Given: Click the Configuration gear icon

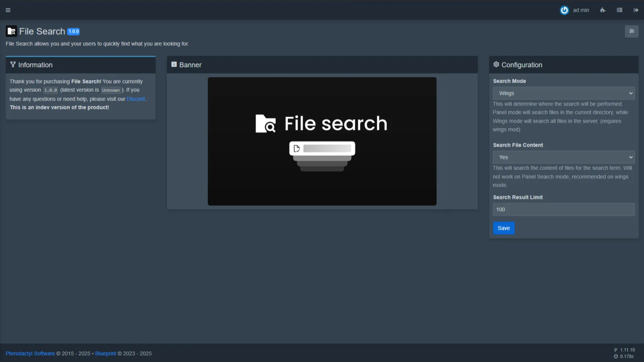Looking at the screenshot, I should [x=496, y=64].
